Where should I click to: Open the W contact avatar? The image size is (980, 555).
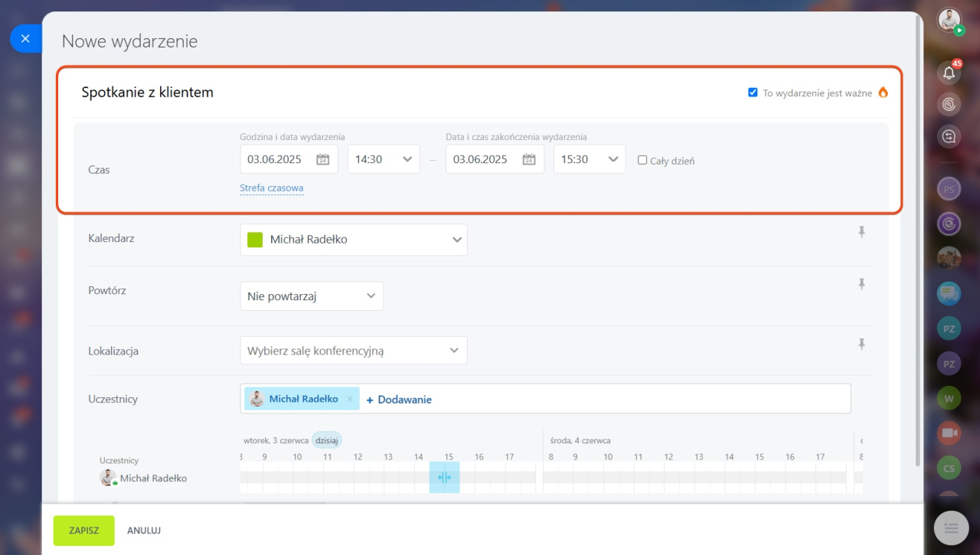[x=949, y=398]
